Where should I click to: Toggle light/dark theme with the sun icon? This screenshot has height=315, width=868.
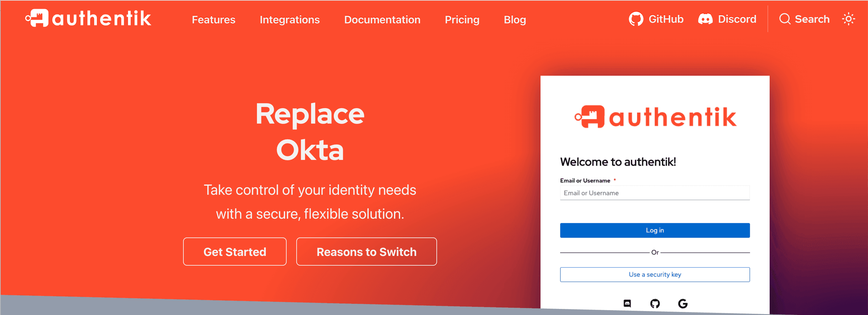[x=848, y=19]
